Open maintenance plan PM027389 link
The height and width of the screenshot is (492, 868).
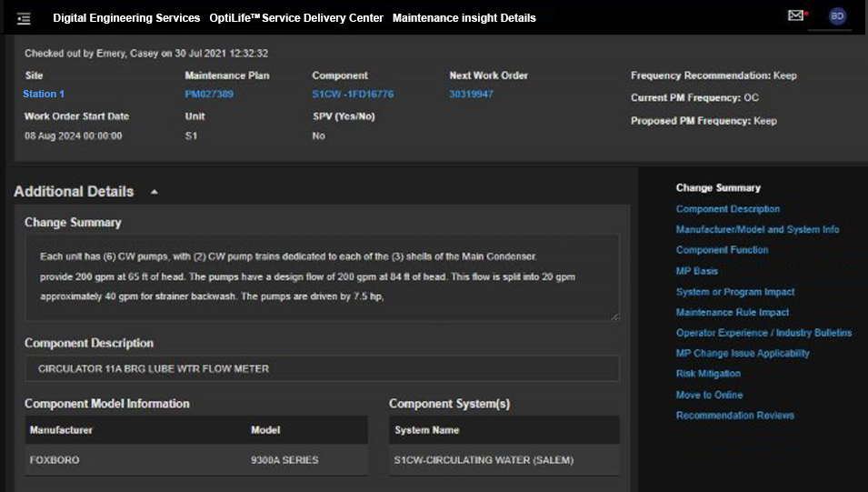pos(209,95)
